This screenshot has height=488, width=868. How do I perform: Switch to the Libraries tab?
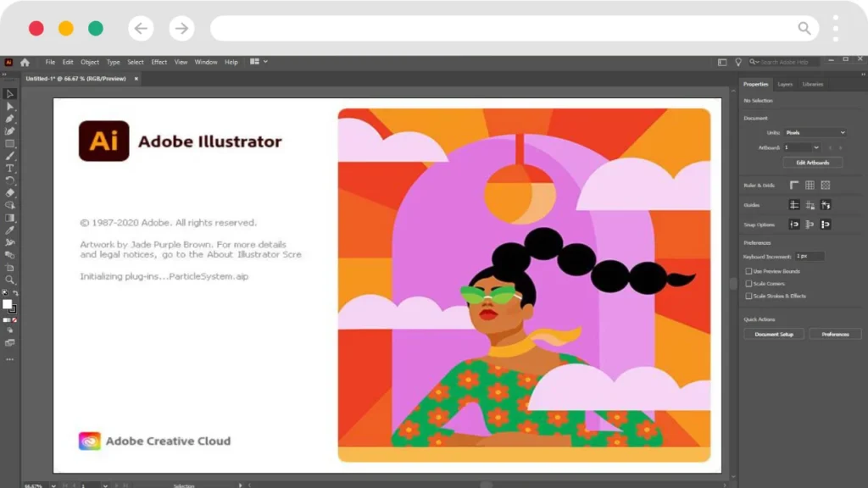pyautogui.click(x=813, y=84)
